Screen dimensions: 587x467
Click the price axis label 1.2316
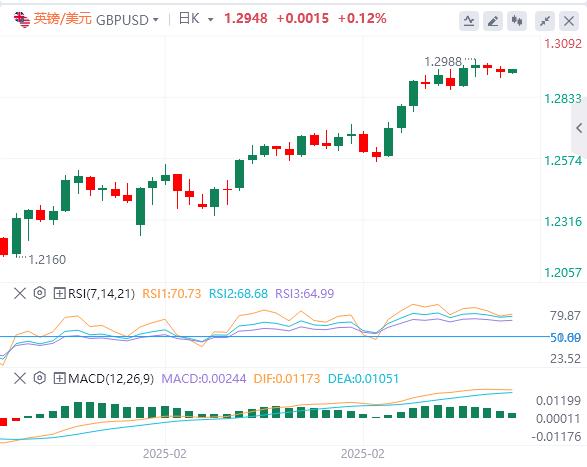coord(563,222)
